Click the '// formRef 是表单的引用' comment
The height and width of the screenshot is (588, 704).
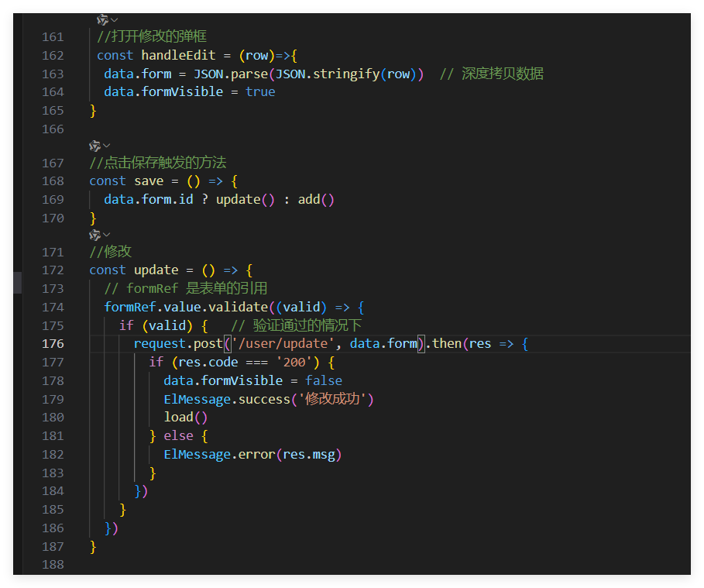[186, 288]
